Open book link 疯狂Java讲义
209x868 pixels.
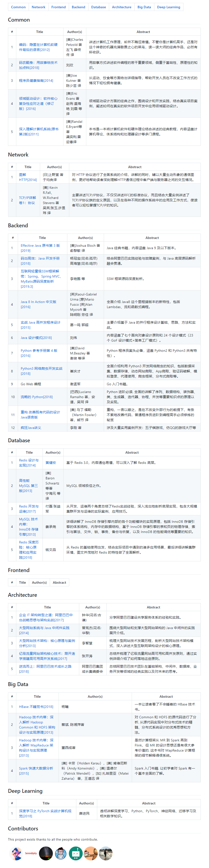31,428
